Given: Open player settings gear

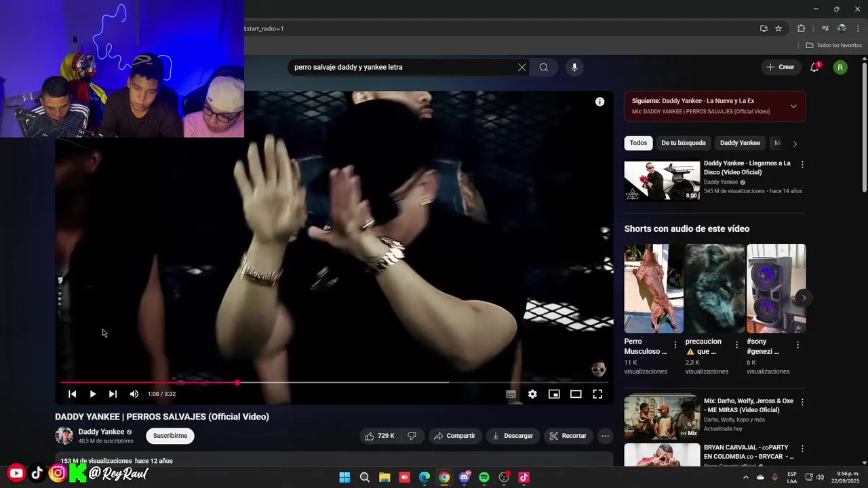Looking at the screenshot, I should pyautogui.click(x=532, y=394).
